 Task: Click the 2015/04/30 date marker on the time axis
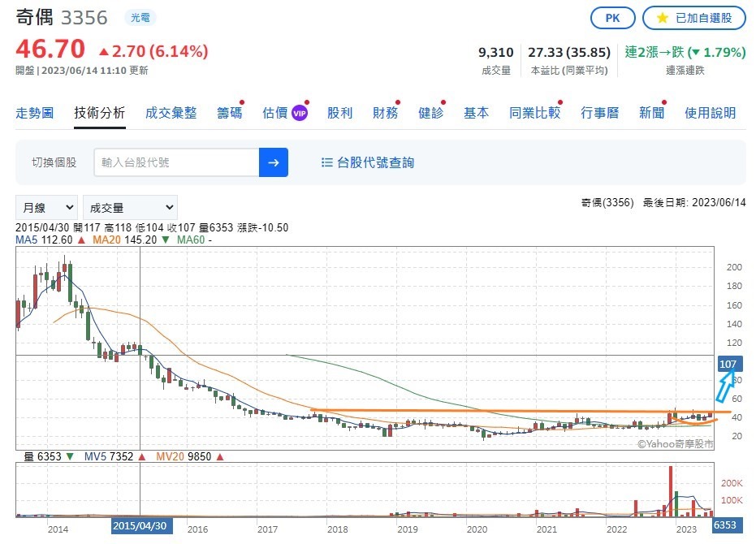139,526
